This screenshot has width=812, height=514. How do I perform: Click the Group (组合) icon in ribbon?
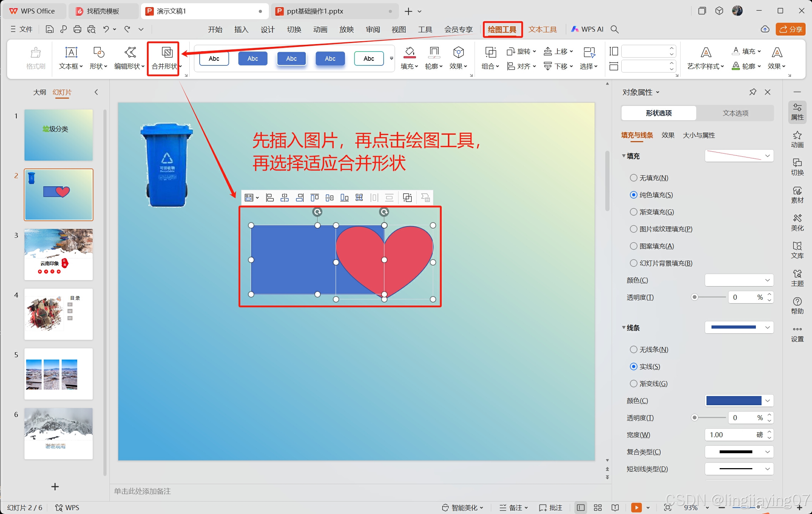coord(491,53)
